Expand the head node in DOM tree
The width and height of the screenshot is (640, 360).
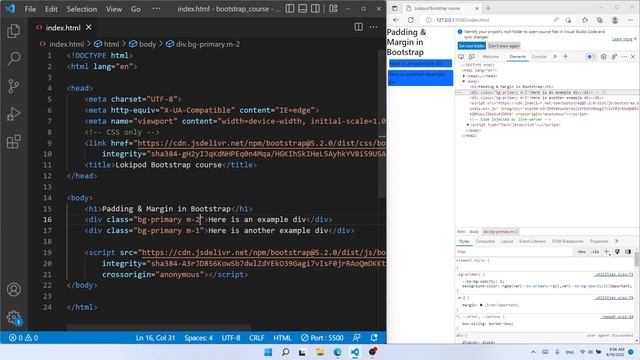click(464, 76)
